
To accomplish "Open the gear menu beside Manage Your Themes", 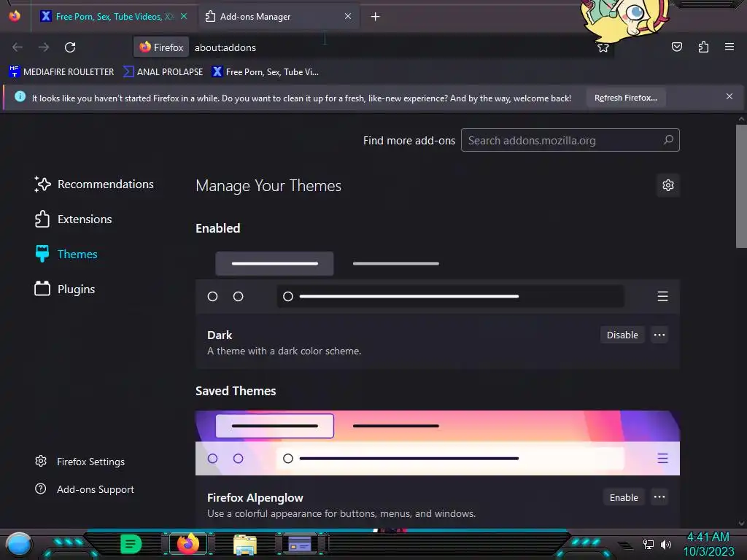I will point(668,185).
